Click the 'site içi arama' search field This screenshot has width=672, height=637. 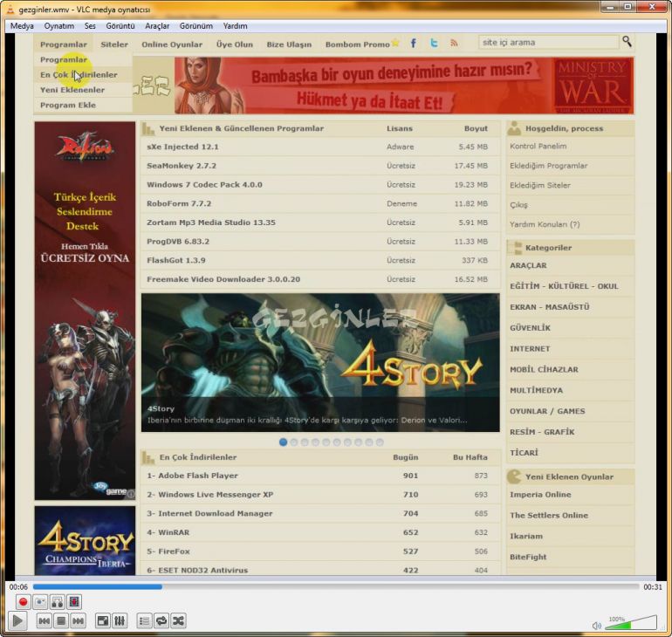click(x=549, y=43)
